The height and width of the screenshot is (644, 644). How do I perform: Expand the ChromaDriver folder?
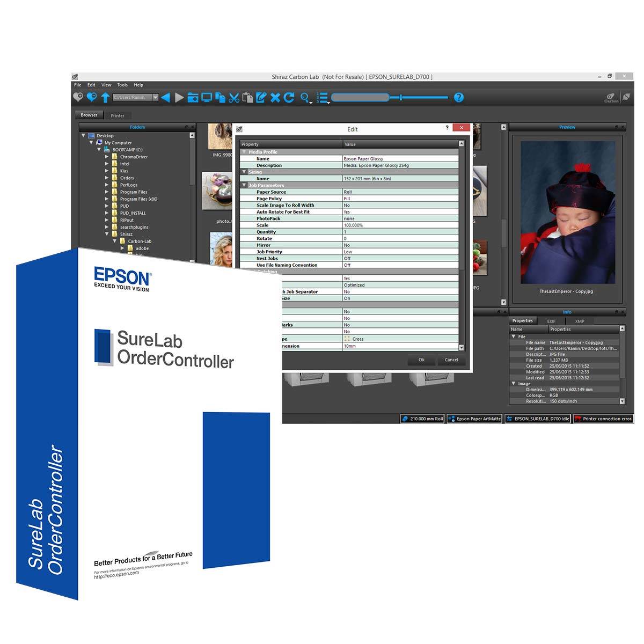click(x=107, y=157)
